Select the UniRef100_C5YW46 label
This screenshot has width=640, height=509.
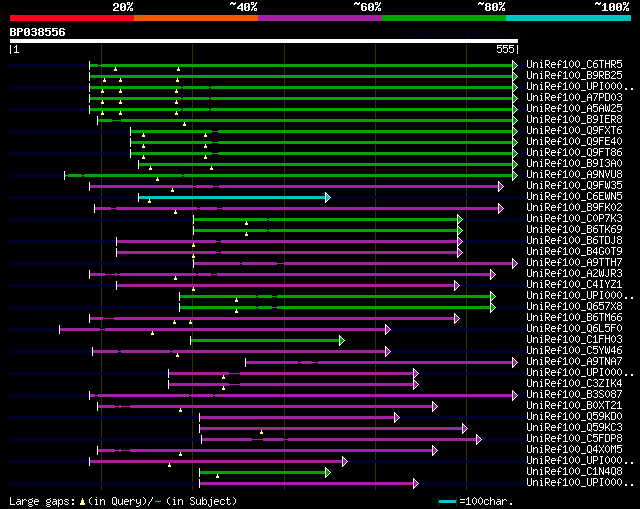[574, 351]
